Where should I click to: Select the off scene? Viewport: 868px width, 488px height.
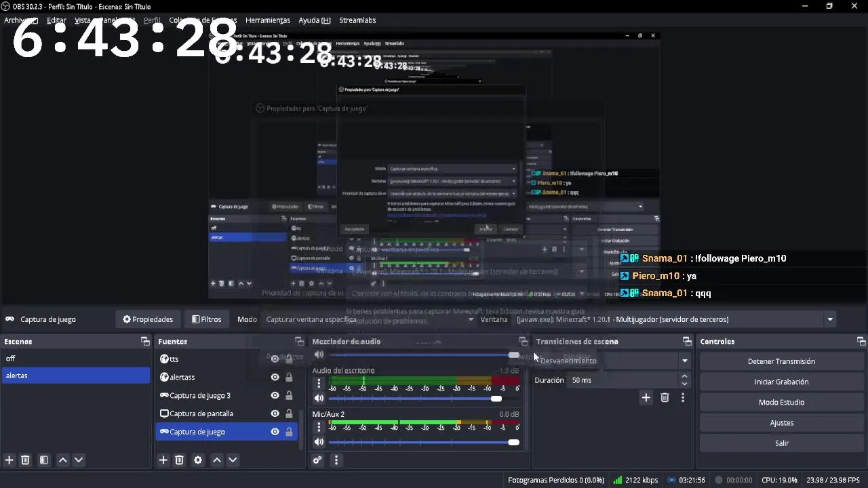click(x=75, y=359)
